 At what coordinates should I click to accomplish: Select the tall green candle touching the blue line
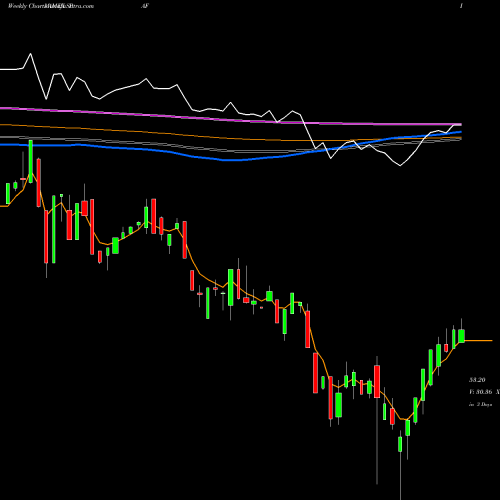[31, 161]
